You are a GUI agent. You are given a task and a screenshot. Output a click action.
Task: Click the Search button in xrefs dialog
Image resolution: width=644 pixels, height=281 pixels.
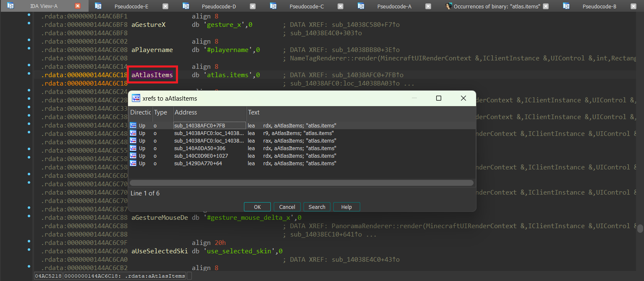[317, 207]
